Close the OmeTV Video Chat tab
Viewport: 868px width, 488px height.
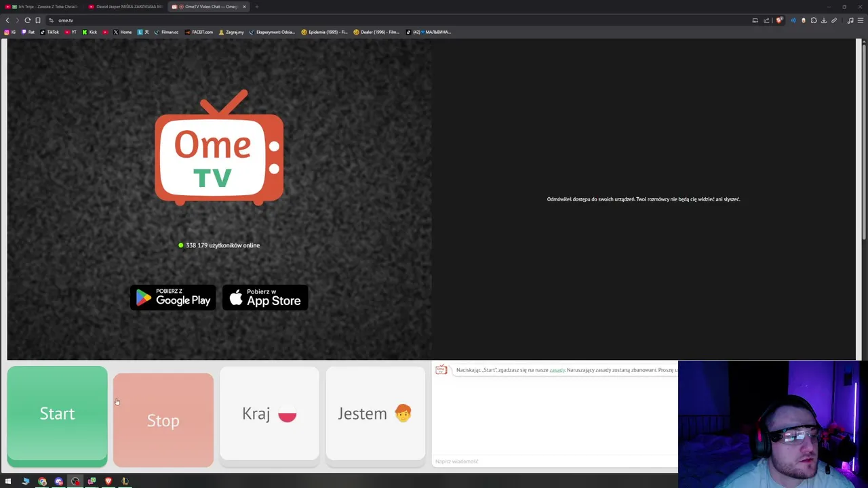244,7
